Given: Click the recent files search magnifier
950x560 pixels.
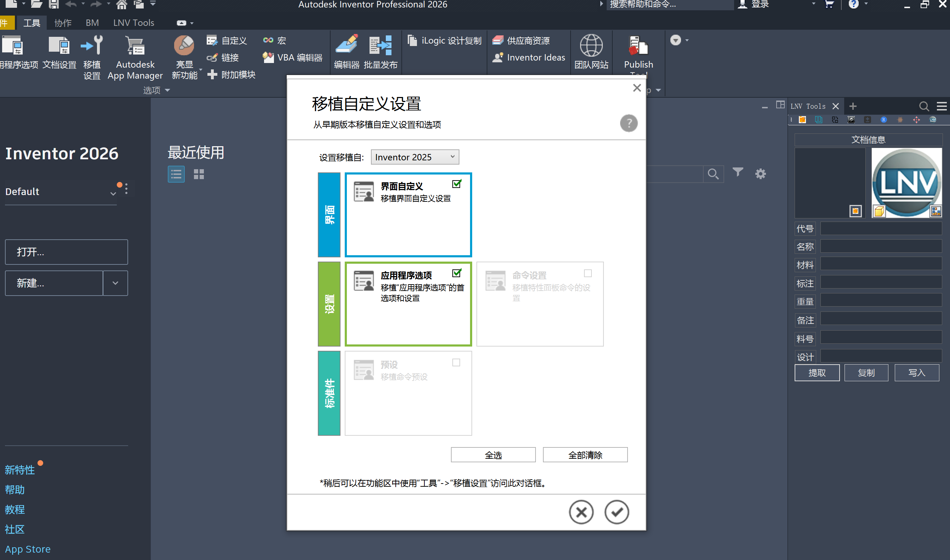Looking at the screenshot, I should click(x=713, y=174).
